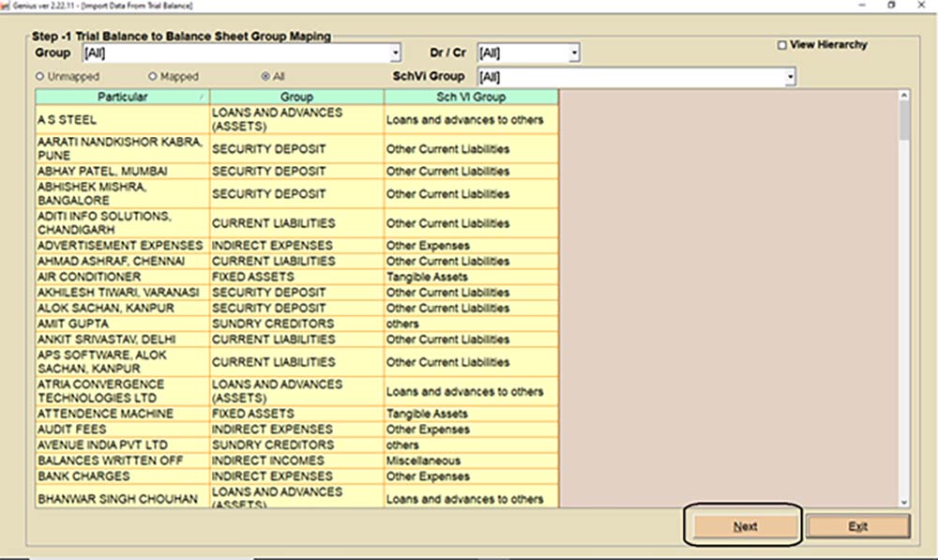Select APS SOFTWARE, ALOK SACHAN, KANPUR cell

(x=123, y=362)
